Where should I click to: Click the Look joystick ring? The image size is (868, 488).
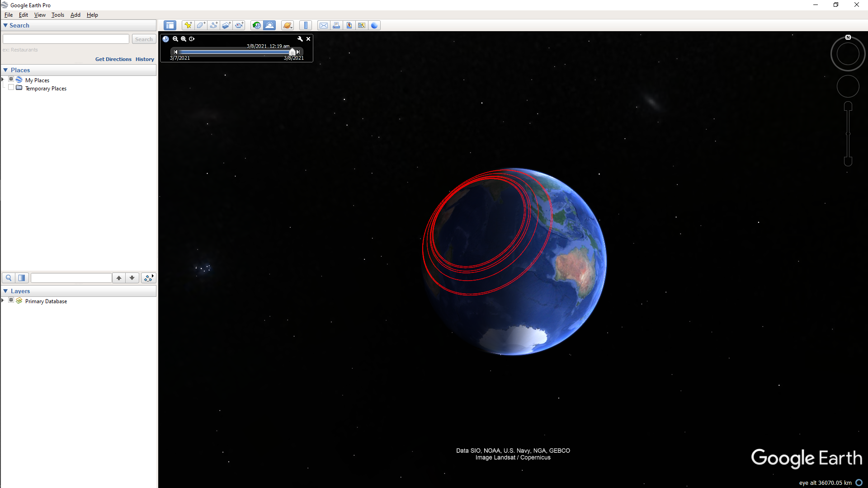[x=848, y=54]
